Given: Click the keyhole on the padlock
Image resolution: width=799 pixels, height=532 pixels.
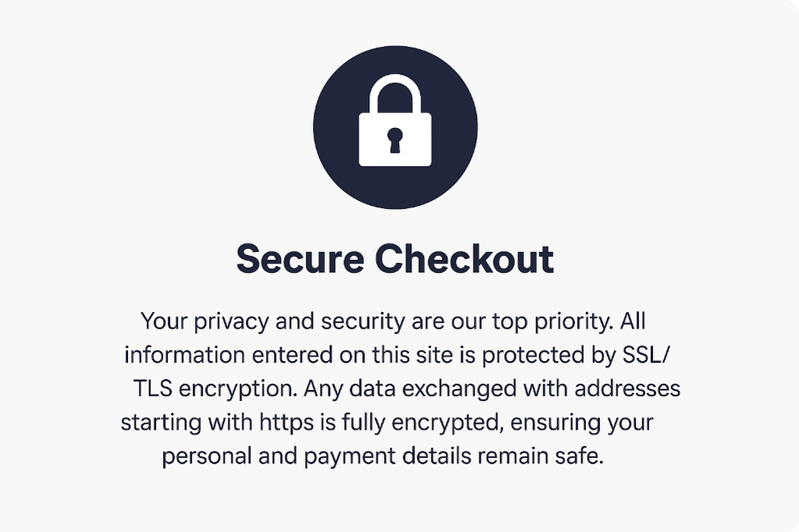Looking at the screenshot, I should coord(395,141).
